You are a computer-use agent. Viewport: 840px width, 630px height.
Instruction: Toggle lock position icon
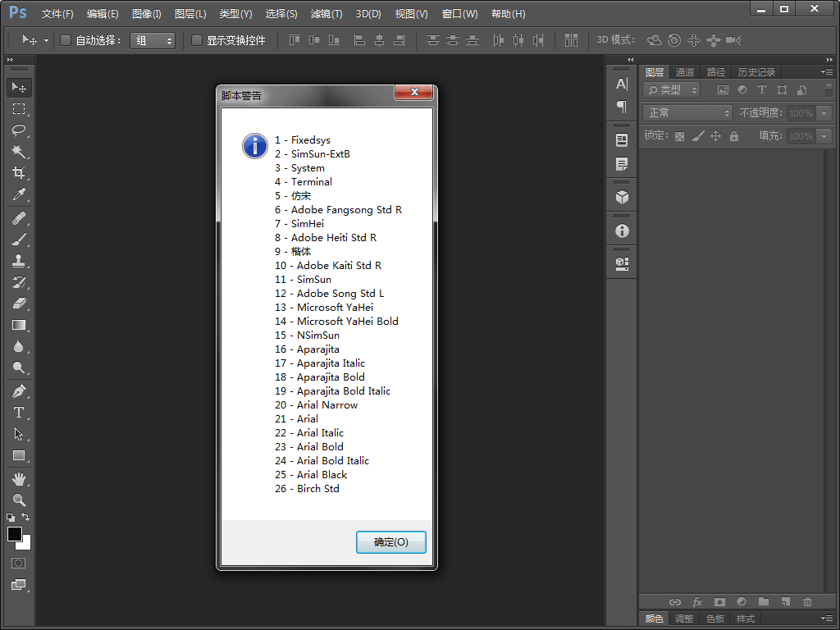(x=715, y=136)
